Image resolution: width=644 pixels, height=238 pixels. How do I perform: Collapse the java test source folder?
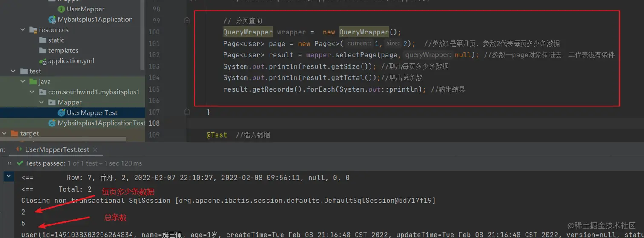point(23,81)
